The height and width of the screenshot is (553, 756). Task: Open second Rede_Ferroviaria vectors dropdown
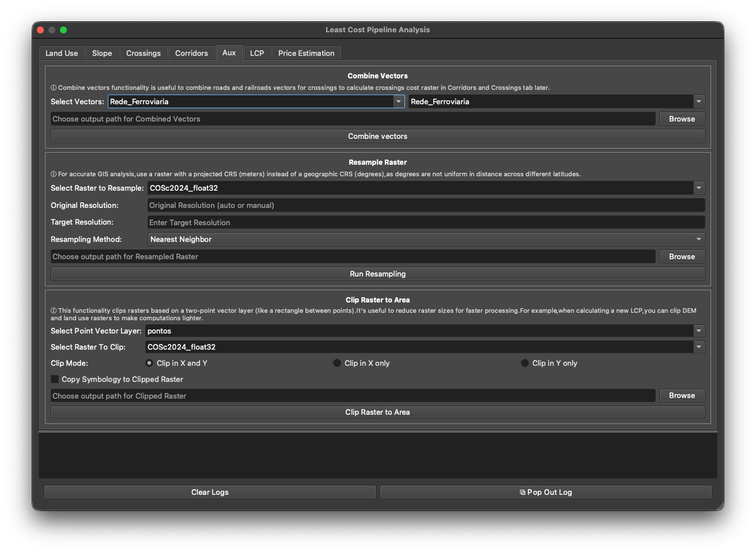(x=557, y=101)
